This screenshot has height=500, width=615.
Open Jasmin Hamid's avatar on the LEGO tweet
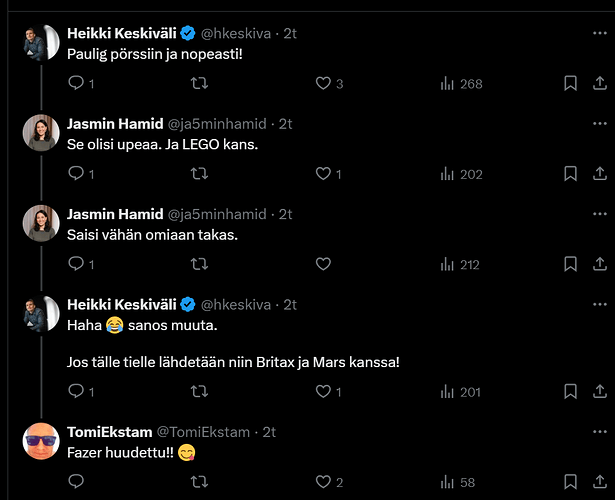pos(41,133)
